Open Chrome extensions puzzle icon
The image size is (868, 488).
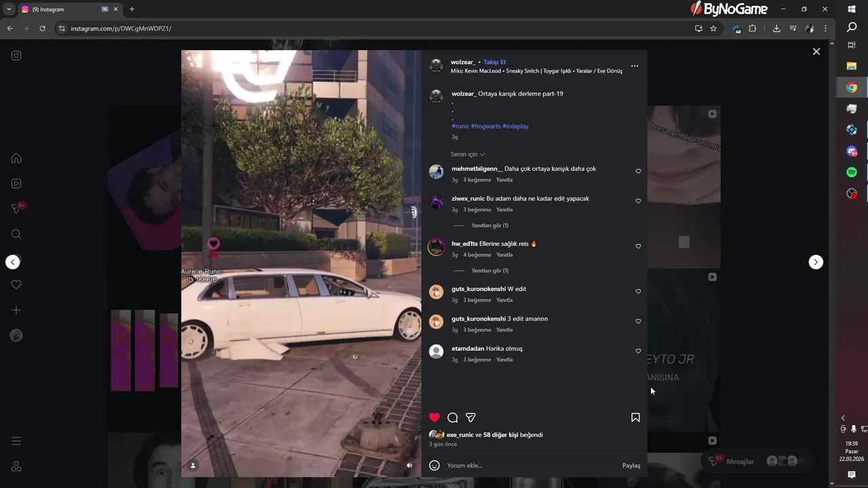(x=752, y=28)
